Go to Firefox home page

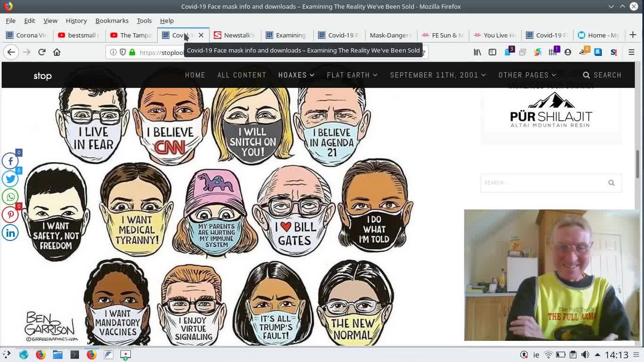point(57,52)
